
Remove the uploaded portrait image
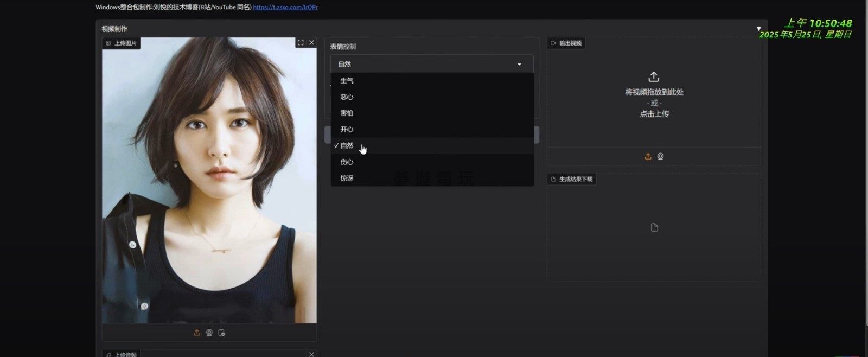(x=311, y=43)
